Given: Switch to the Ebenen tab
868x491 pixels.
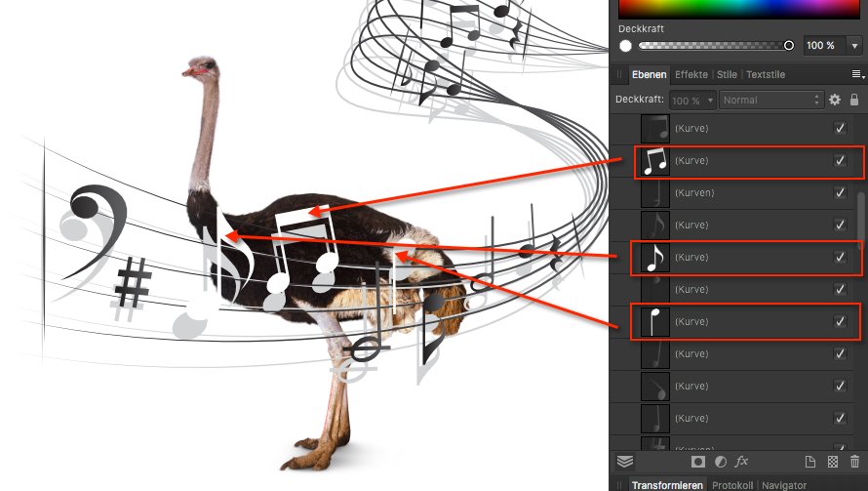Looking at the screenshot, I should tap(649, 74).
